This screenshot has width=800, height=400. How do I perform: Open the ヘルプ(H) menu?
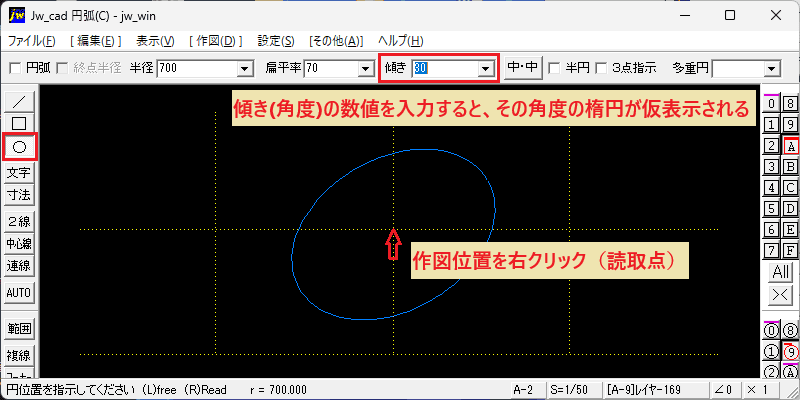[x=401, y=41]
